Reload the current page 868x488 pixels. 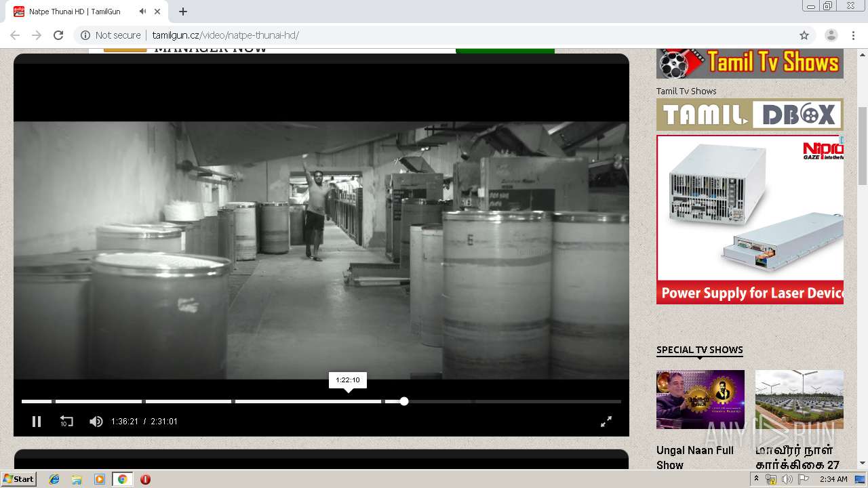point(58,35)
